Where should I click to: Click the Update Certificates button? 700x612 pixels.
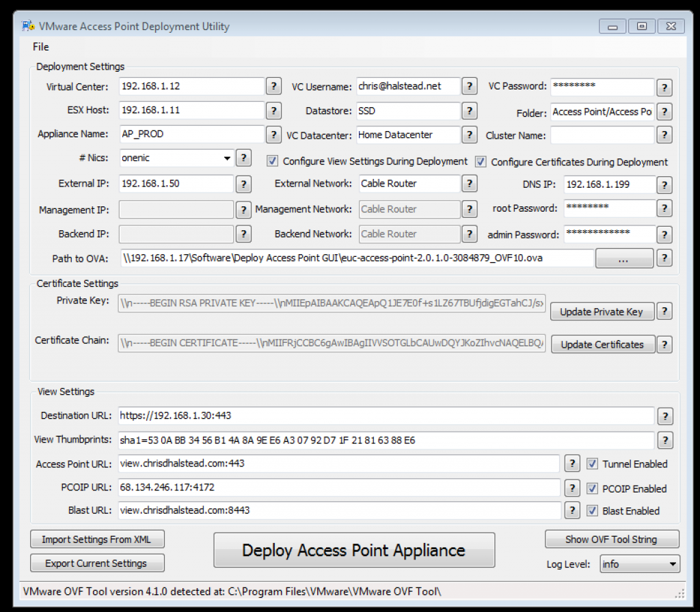tap(603, 344)
